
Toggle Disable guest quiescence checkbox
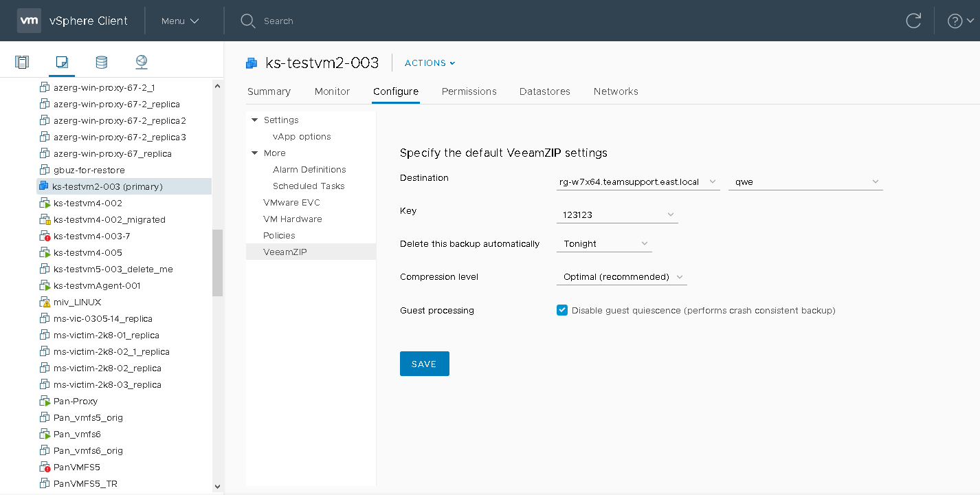pos(562,310)
